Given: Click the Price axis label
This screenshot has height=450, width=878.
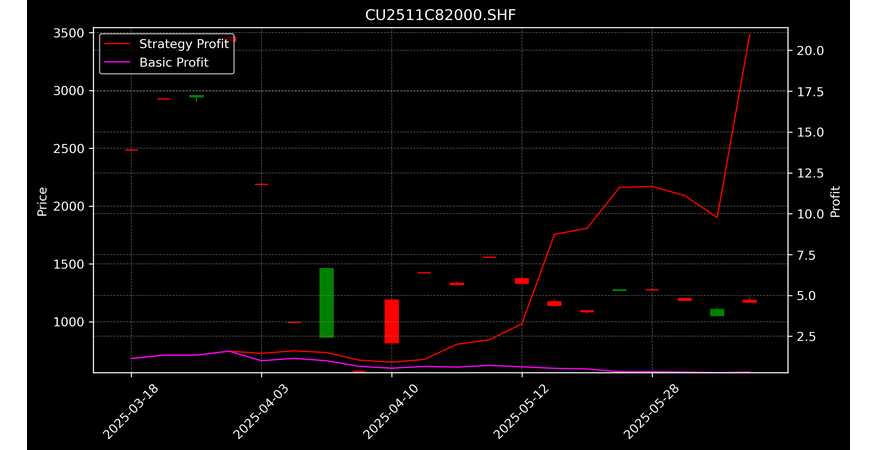Looking at the screenshot, I should point(42,201).
